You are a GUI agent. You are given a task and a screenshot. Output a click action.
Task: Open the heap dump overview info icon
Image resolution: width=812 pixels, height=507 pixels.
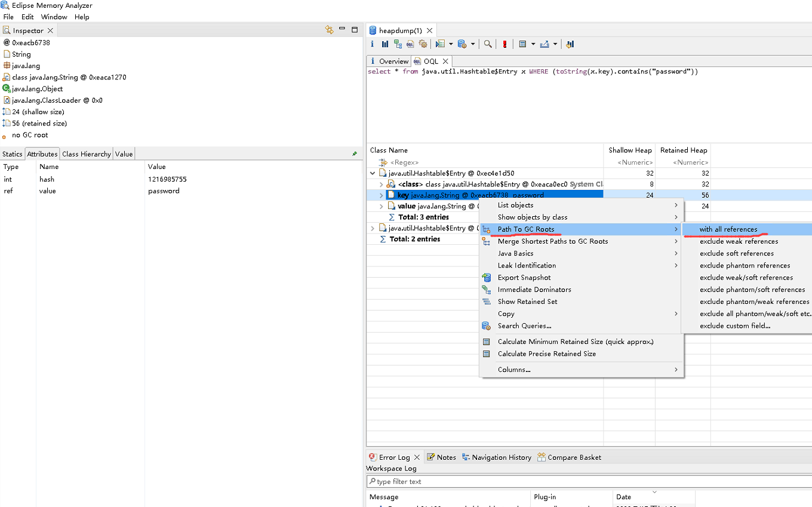coord(372,44)
